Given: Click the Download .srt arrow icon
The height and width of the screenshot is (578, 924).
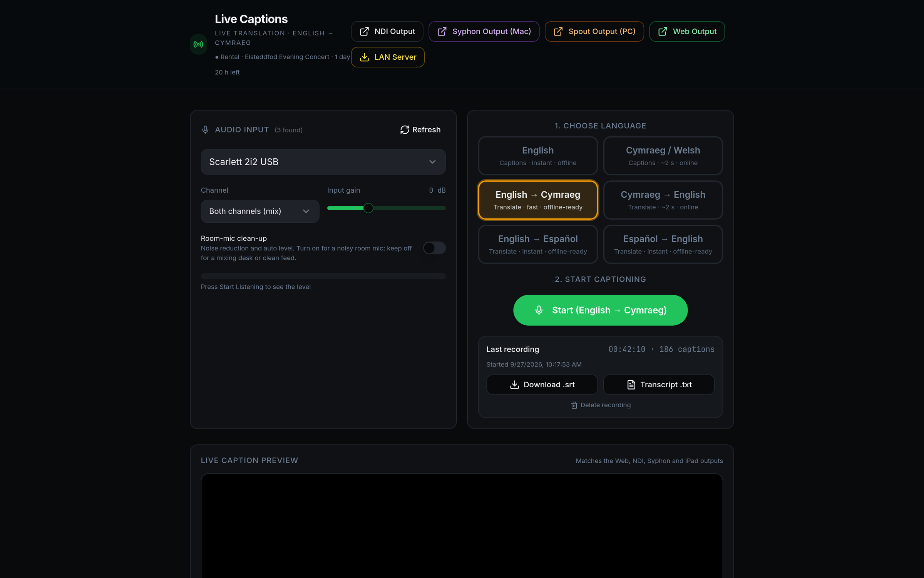Looking at the screenshot, I should [514, 385].
